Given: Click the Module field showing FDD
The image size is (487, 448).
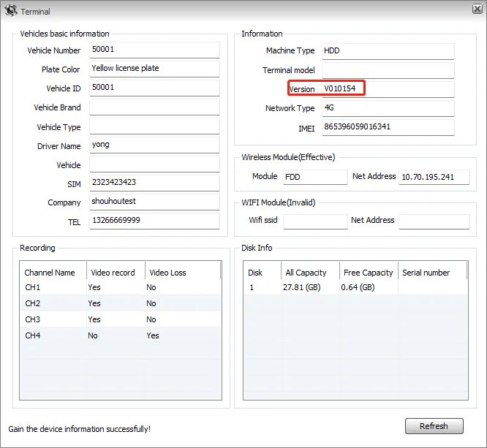Looking at the screenshot, I should [315, 177].
